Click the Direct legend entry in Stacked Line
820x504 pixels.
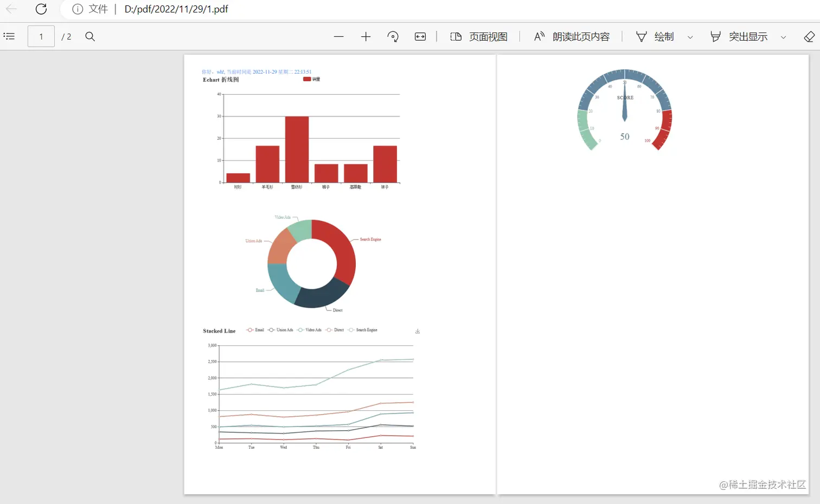coord(335,330)
